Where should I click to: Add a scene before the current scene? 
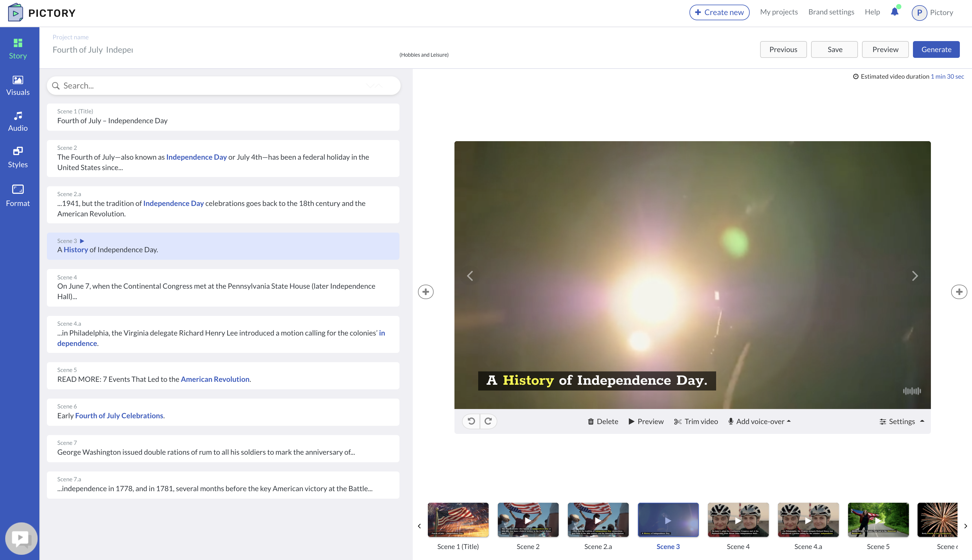[426, 292]
